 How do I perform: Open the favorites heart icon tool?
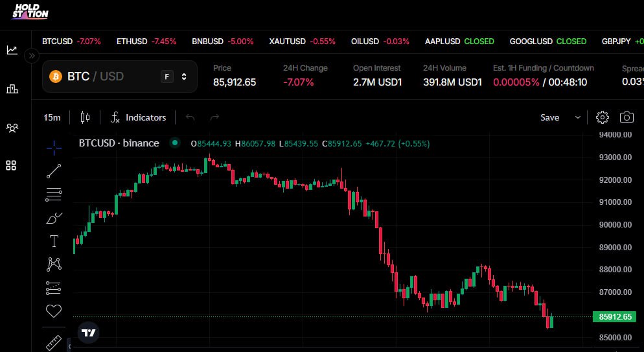[54, 311]
